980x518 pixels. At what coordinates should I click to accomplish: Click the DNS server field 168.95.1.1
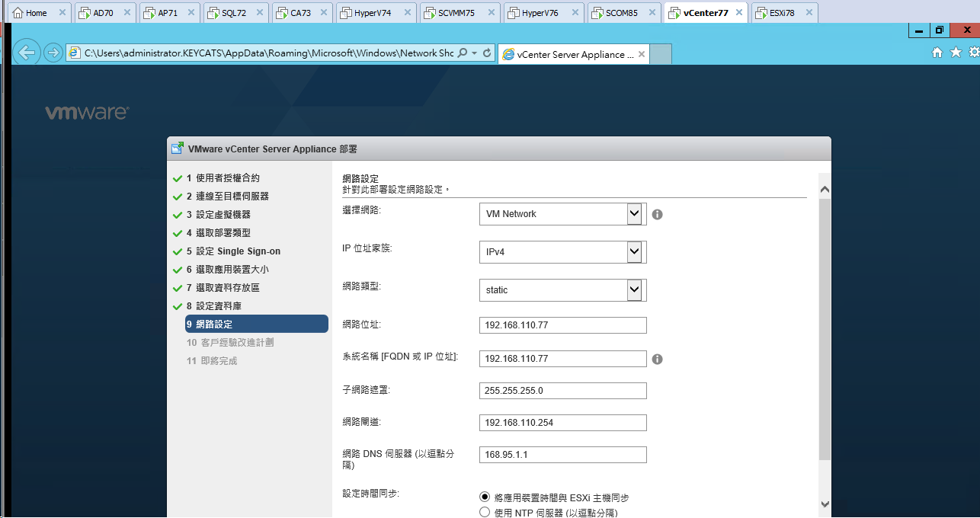tap(563, 455)
